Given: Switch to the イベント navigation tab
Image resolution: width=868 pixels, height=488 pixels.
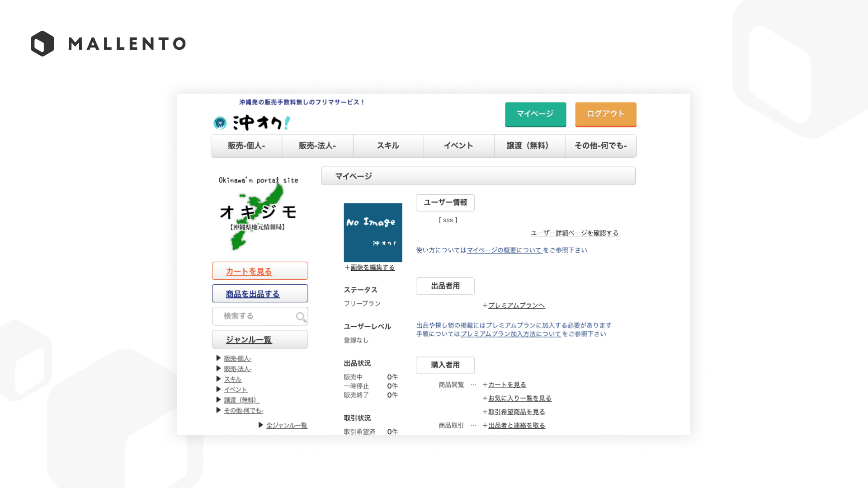Looking at the screenshot, I should (x=458, y=146).
